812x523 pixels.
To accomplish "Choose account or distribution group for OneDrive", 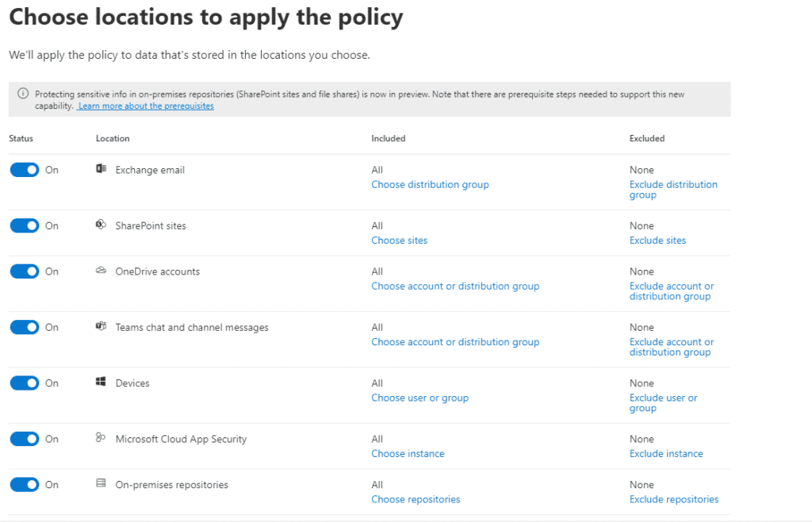I will click(455, 286).
